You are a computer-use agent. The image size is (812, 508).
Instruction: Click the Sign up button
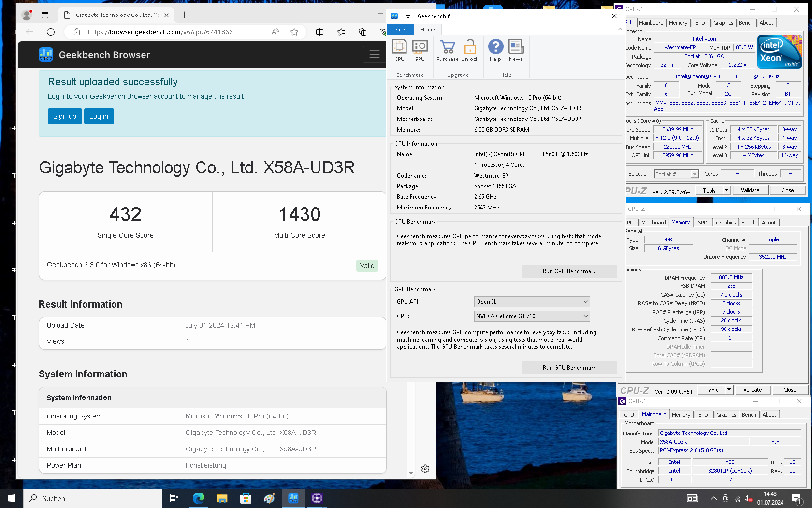pyautogui.click(x=65, y=116)
